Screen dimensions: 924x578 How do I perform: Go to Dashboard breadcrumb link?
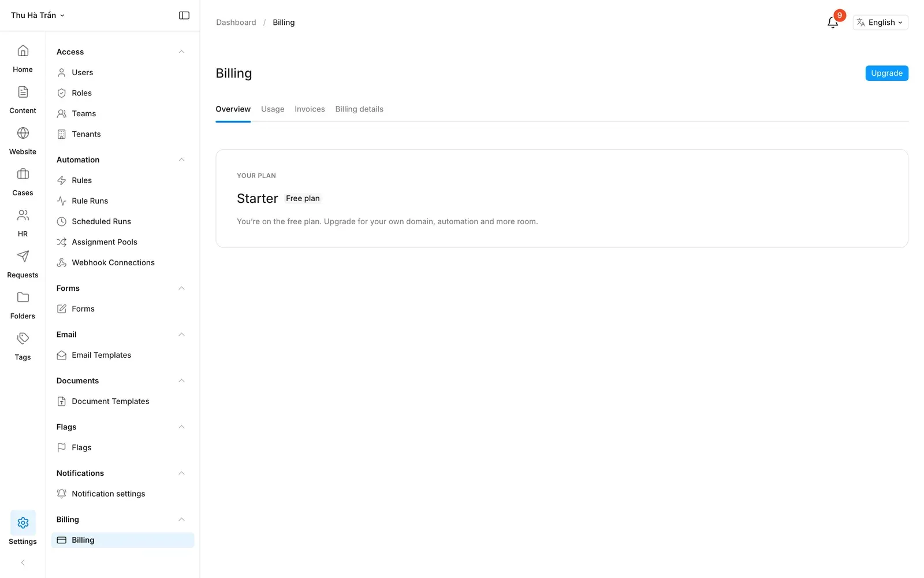pos(236,23)
